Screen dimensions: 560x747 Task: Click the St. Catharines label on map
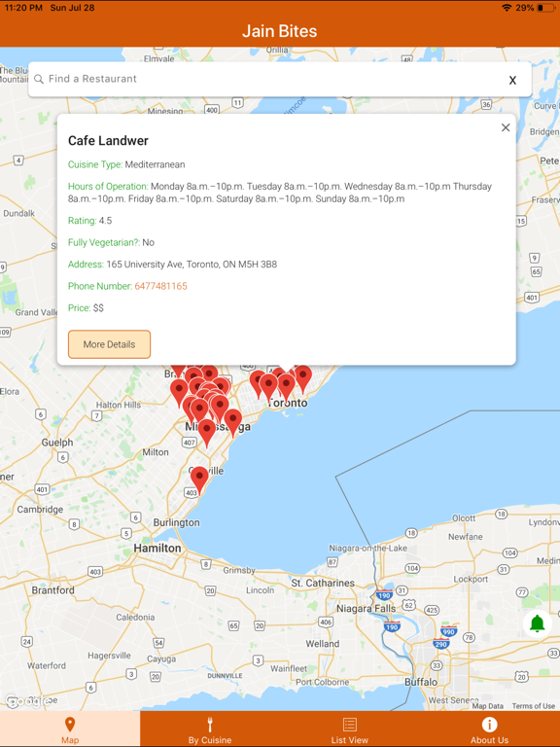click(323, 584)
